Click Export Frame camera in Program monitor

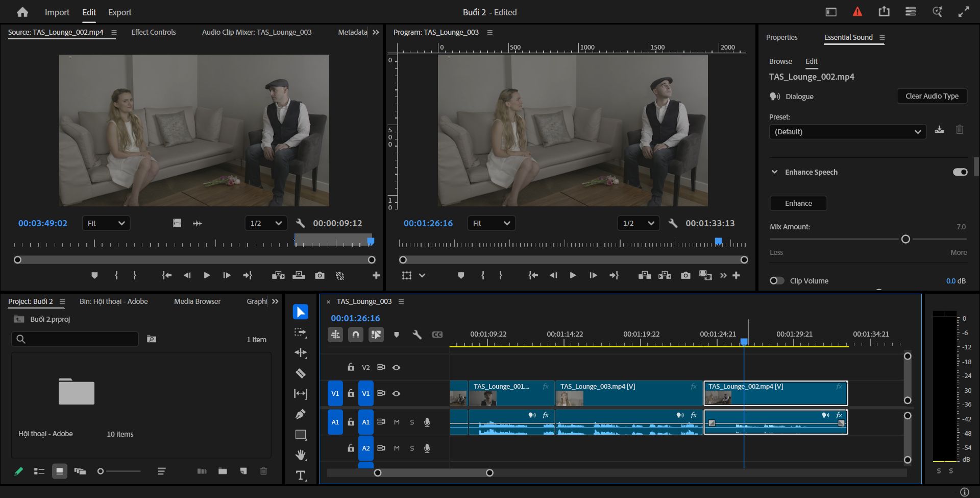tap(685, 275)
